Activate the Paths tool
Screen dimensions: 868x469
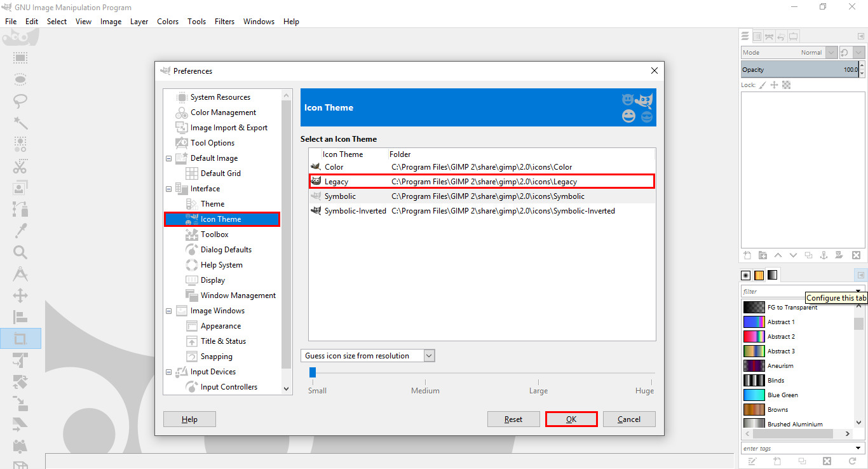click(x=20, y=209)
